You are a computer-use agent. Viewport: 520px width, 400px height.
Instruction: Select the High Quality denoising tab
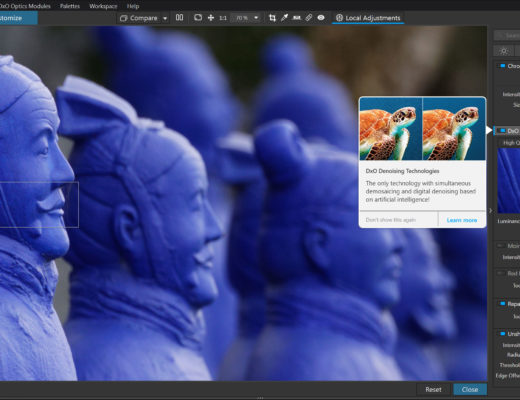[x=510, y=143]
